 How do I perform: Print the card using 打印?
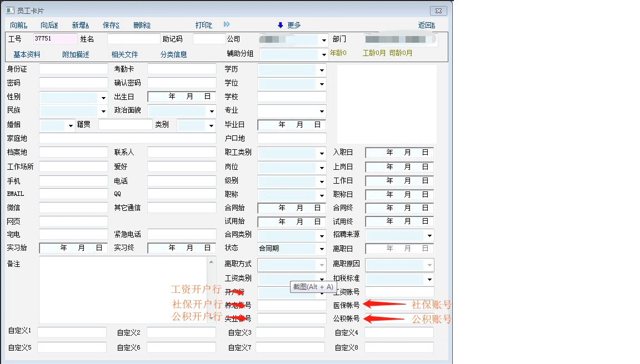click(x=204, y=26)
